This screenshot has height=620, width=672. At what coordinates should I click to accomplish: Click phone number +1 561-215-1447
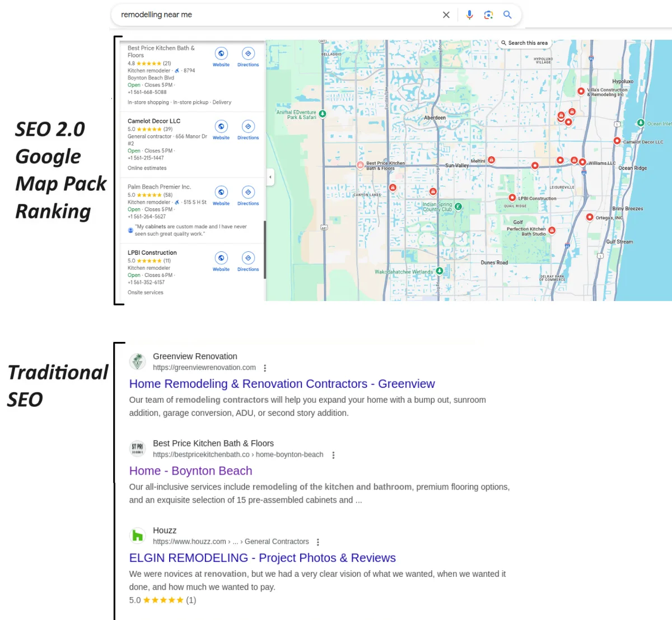click(146, 158)
